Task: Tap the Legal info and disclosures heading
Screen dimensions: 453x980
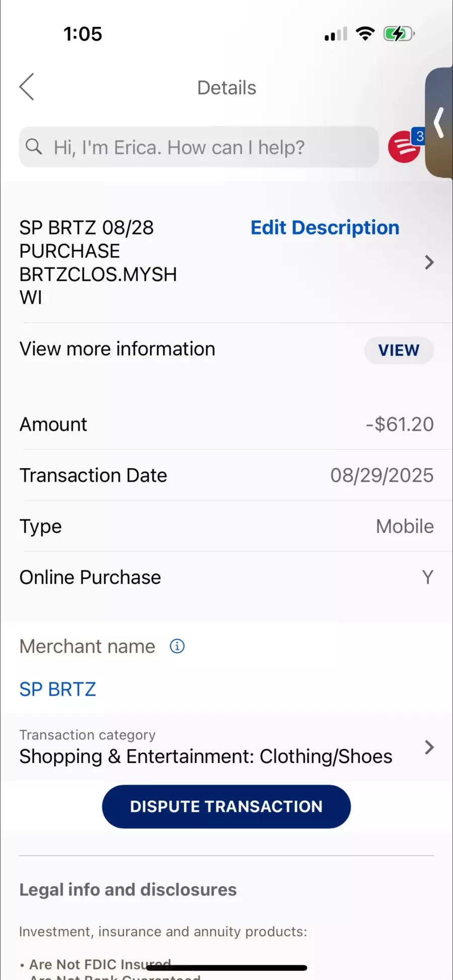Action: (128, 889)
